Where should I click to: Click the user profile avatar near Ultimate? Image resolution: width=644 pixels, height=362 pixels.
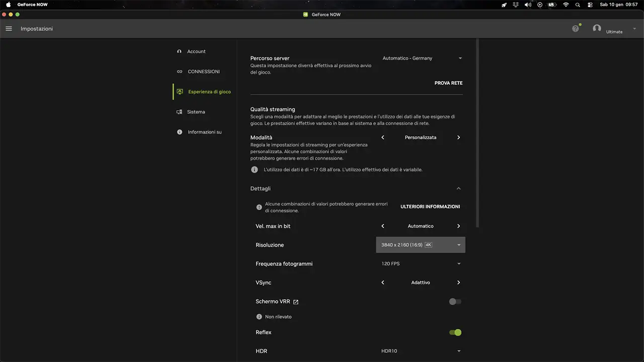point(597,29)
